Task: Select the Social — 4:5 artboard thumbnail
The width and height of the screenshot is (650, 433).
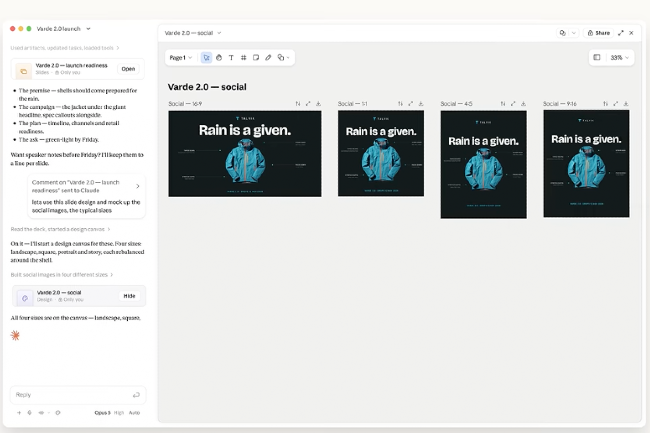Action: [484, 164]
